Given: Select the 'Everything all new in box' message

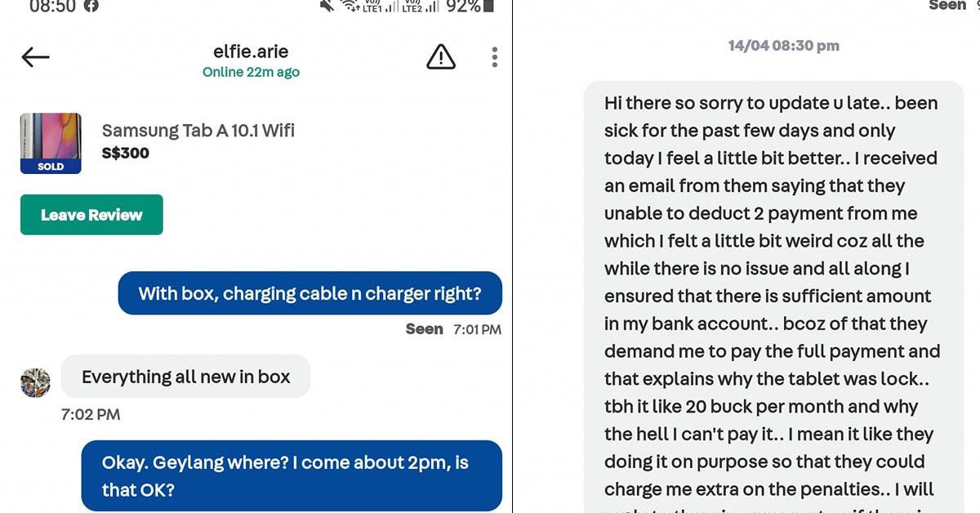Looking at the screenshot, I should click(x=185, y=377).
